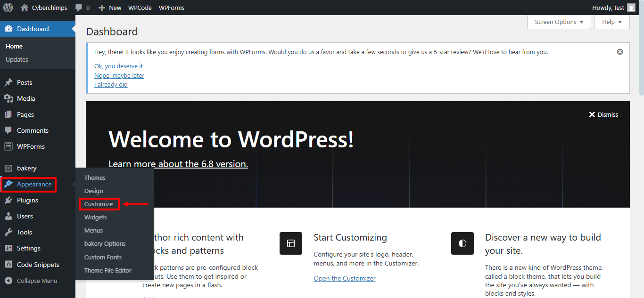This screenshot has width=644, height=298.
Task: Click the Pages icon in sidebar
Action: tap(8, 114)
